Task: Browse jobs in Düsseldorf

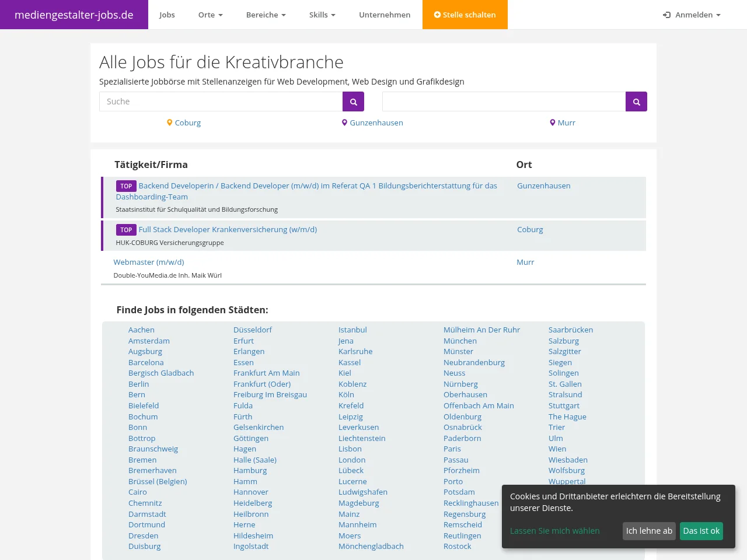Action: pyautogui.click(x=253, y=330)
